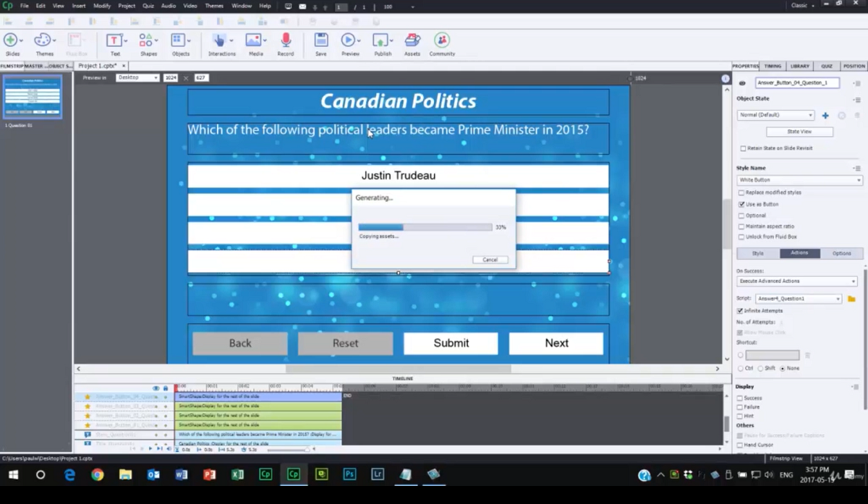Open the Themes tool
Viewport: 868px width, 504px height.
(x=43, y=40)
